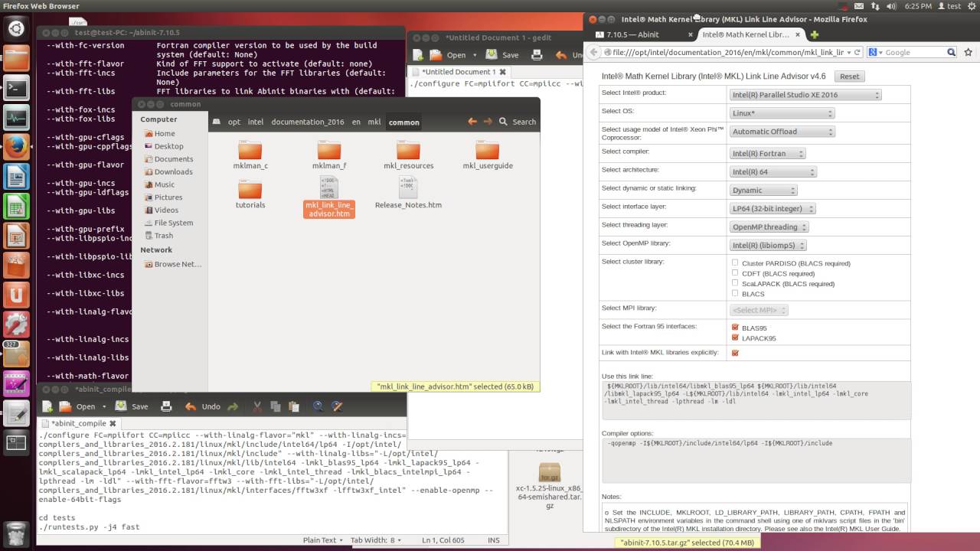Viewport: 980px width, 551px height.
Task: Open the compiler dropdown showing Intel(R) Fortran
Action: point(767,153)
